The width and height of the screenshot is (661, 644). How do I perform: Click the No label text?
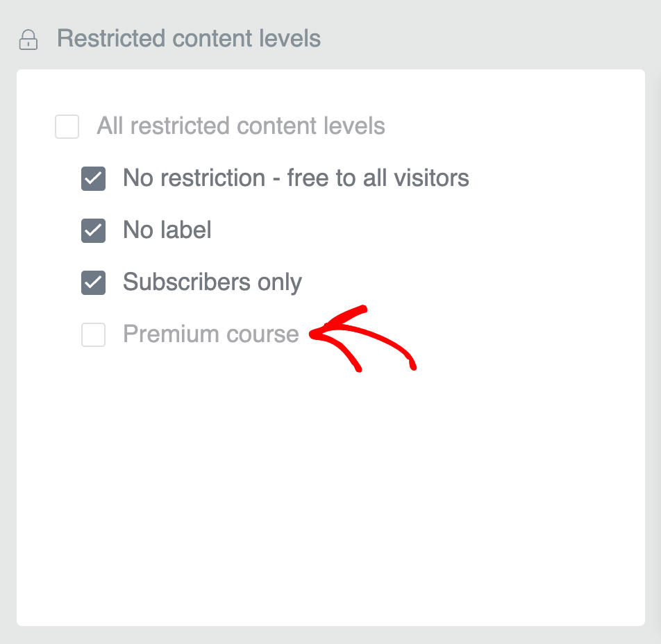pyautogui.click(x=167, y=230)
